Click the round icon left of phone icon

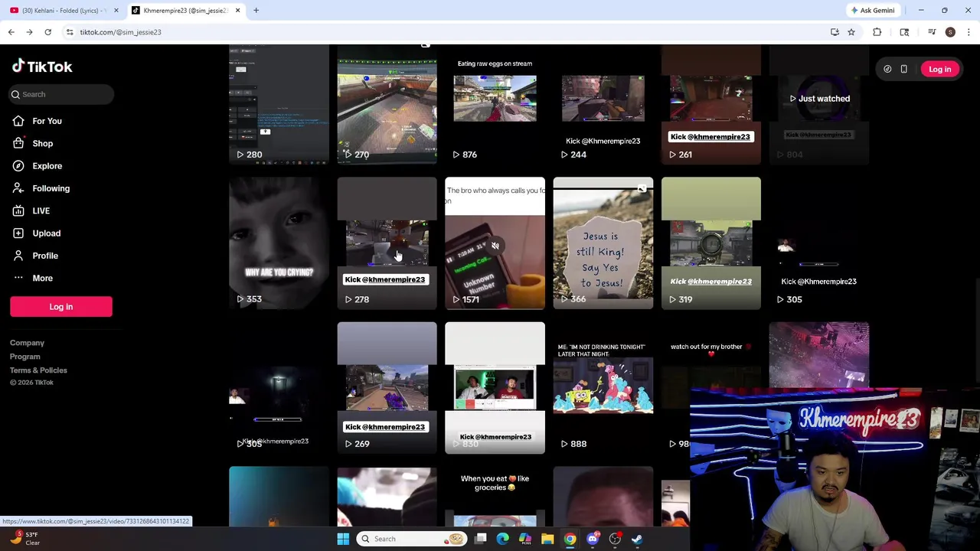[887, 69]
